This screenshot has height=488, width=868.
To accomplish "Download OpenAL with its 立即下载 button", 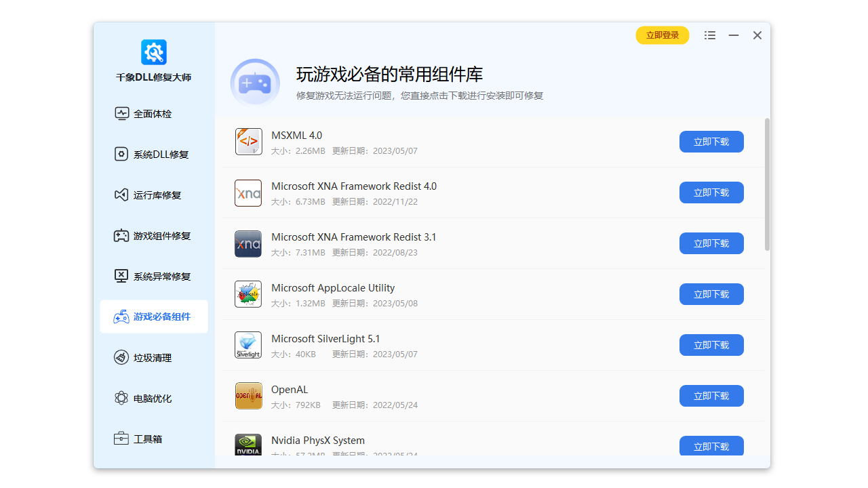I will click(x=711, y=396).
